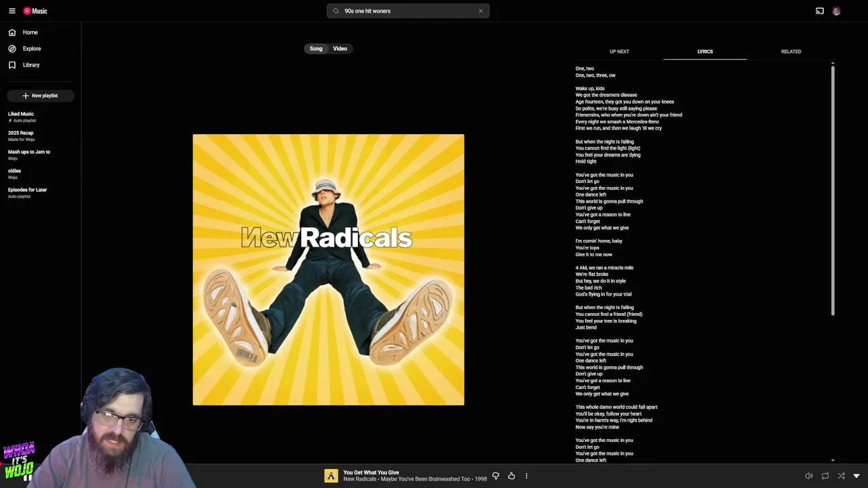Switch to Song mode
Image resolution: width=868 pixels, height=488 pixels.
[316, 49]
